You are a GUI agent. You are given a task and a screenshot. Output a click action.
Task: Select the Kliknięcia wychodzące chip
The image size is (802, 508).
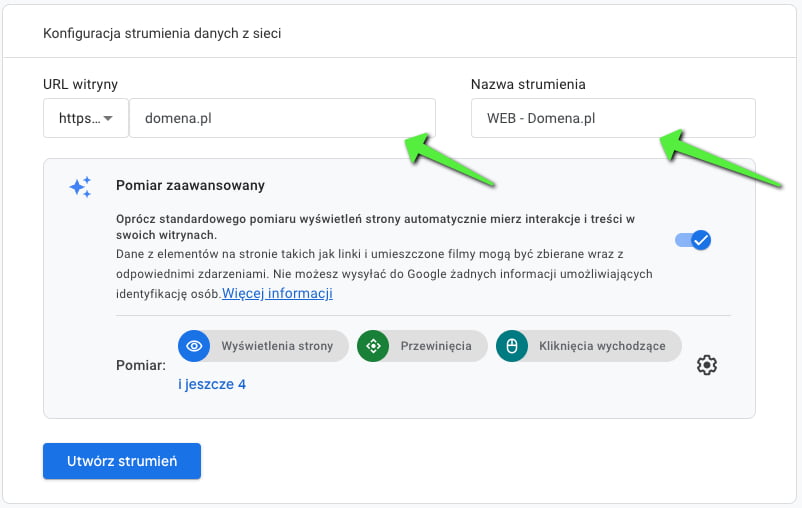coord(588,346)
